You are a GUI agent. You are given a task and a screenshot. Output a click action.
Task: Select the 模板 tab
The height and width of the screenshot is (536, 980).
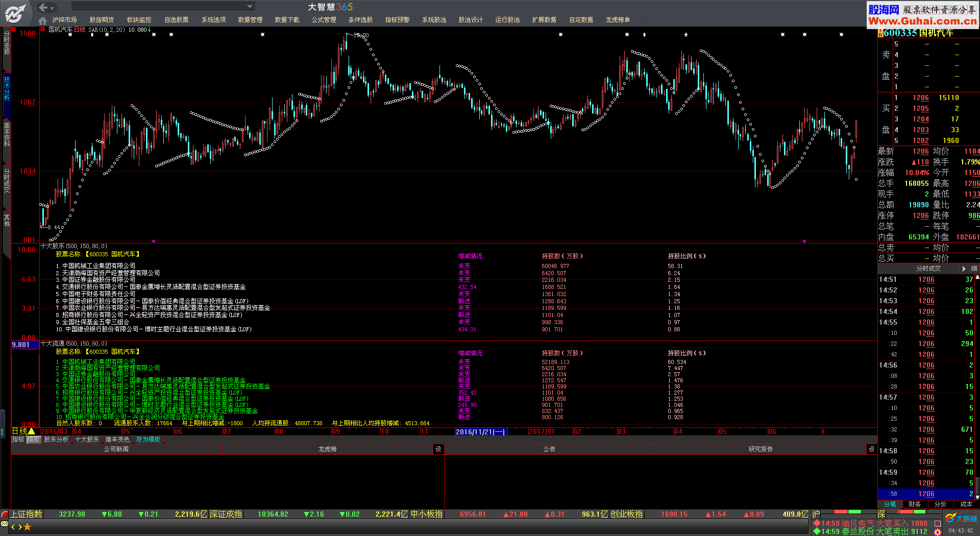[x=34, y=440]
